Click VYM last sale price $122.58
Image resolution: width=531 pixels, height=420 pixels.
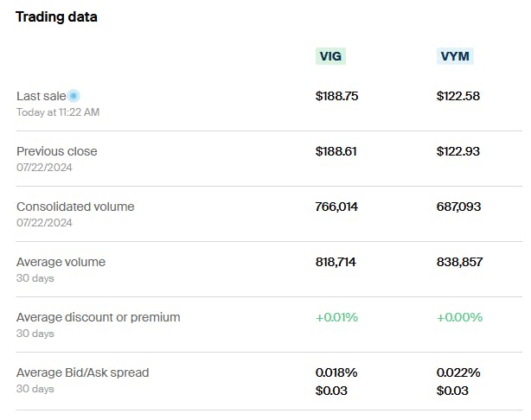point(458,96)
